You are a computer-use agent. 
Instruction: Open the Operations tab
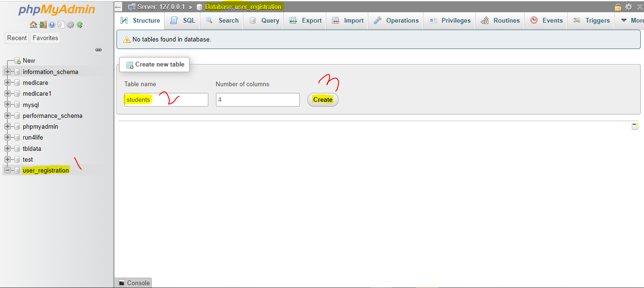coord(396,20)
